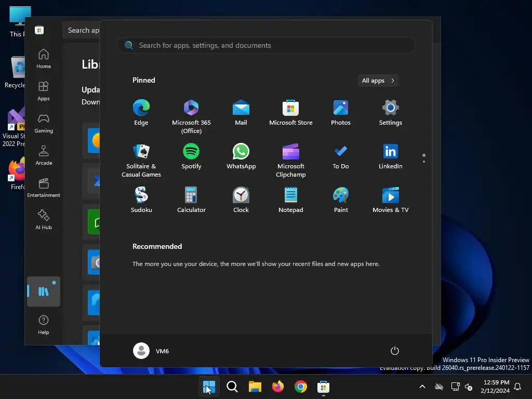Image resolution: width=532 pixels, height=399 pixels.
Task: Open the Spotify app
Action: tap(191, 156)
